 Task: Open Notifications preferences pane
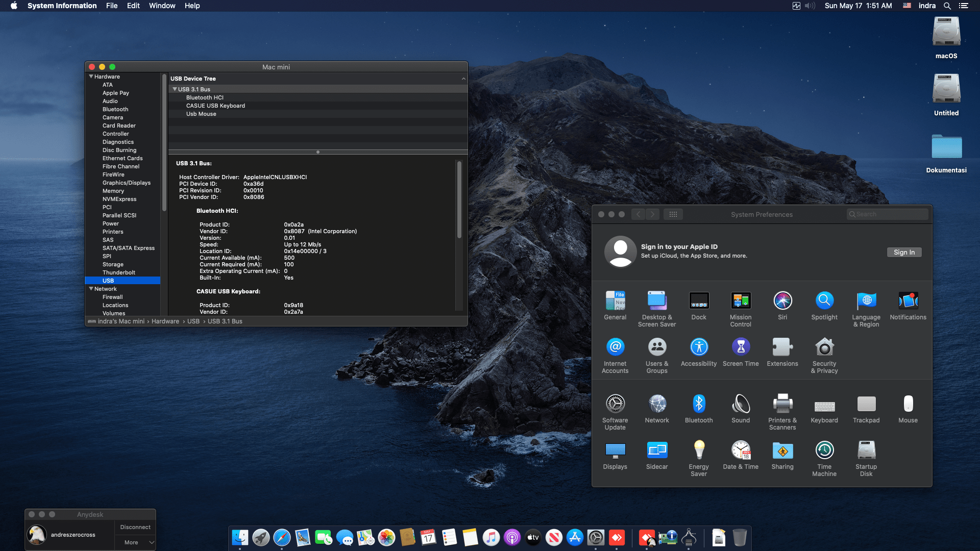pyautogui.click(x=908, y=305)
